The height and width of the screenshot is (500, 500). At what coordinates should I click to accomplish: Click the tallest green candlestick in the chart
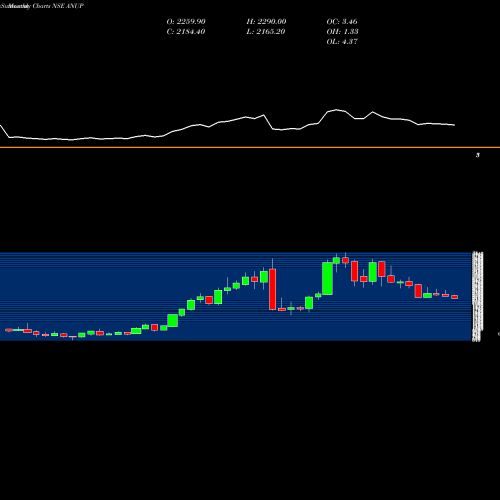[327, 279]
